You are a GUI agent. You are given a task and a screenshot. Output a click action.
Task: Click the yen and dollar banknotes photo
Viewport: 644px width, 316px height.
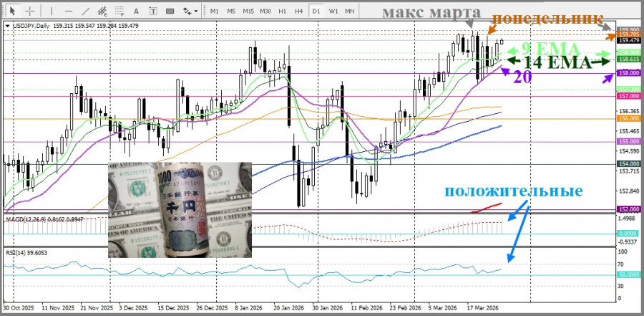click(180, 210)
